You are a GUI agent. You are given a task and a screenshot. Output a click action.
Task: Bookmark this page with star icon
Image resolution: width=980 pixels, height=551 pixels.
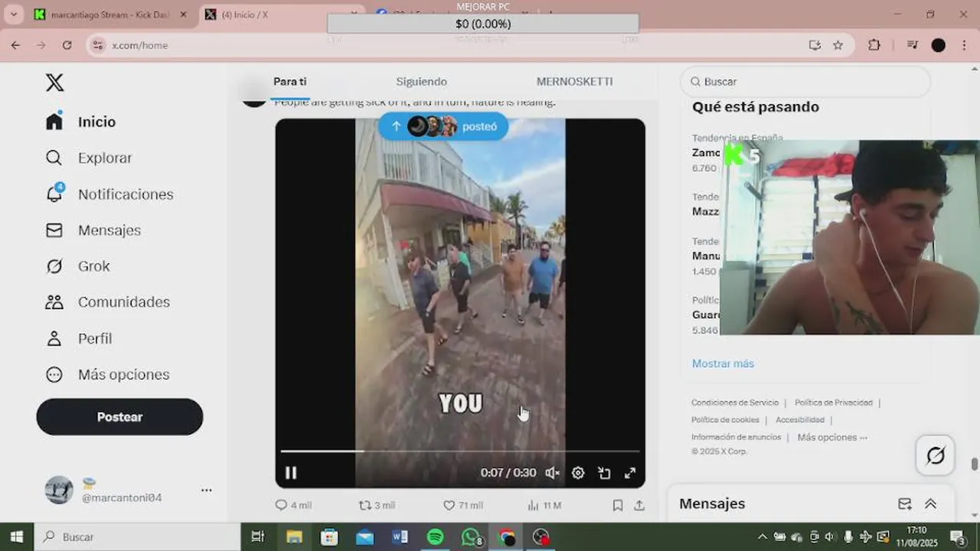[838, 45]
